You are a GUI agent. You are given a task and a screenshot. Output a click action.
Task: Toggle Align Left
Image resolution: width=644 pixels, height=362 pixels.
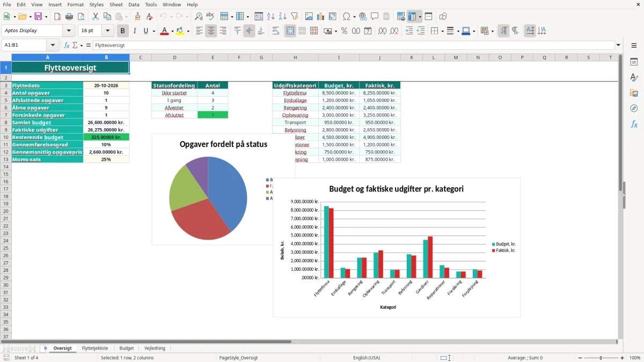click(x=200, y=31)
